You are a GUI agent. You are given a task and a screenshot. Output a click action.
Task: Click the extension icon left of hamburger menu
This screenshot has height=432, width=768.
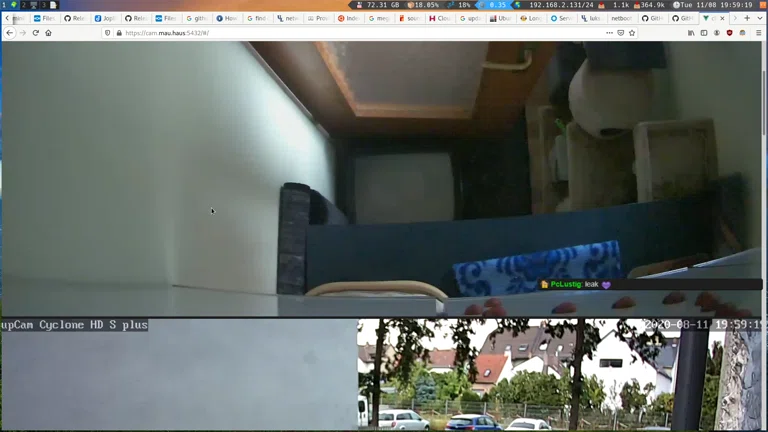pos(743,33)
